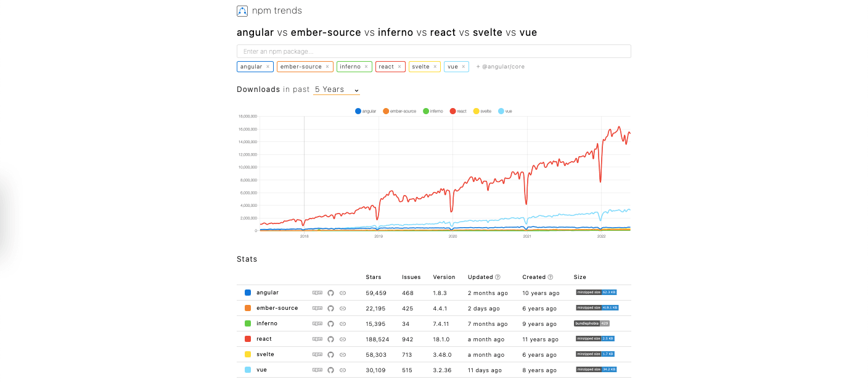Screen dimensions: 868x387
Task: Open the homepage link icon for vue
Action: tap(343, 370)
